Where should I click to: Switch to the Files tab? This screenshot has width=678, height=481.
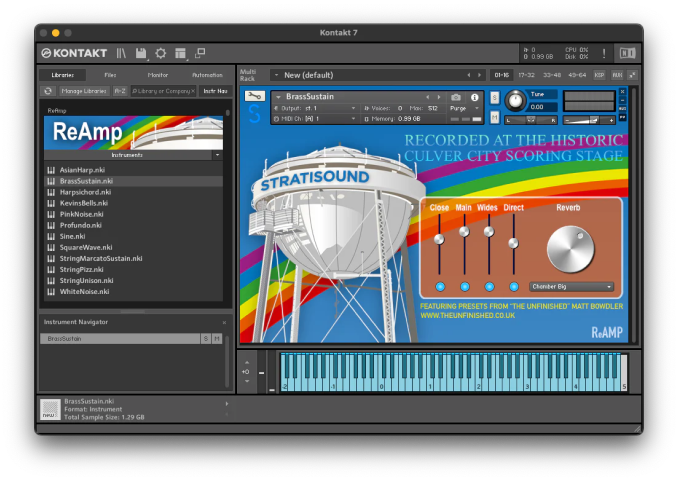coord(110,75)
